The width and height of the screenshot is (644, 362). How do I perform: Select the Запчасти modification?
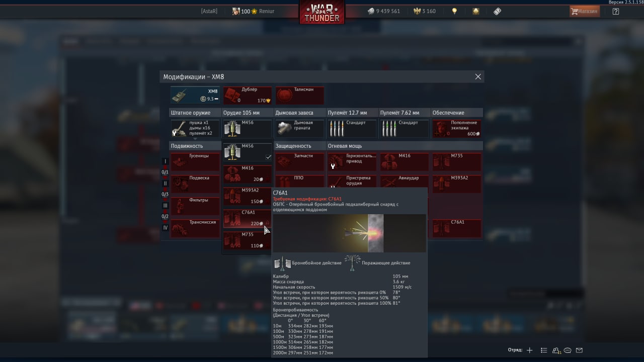coord(299,162)
